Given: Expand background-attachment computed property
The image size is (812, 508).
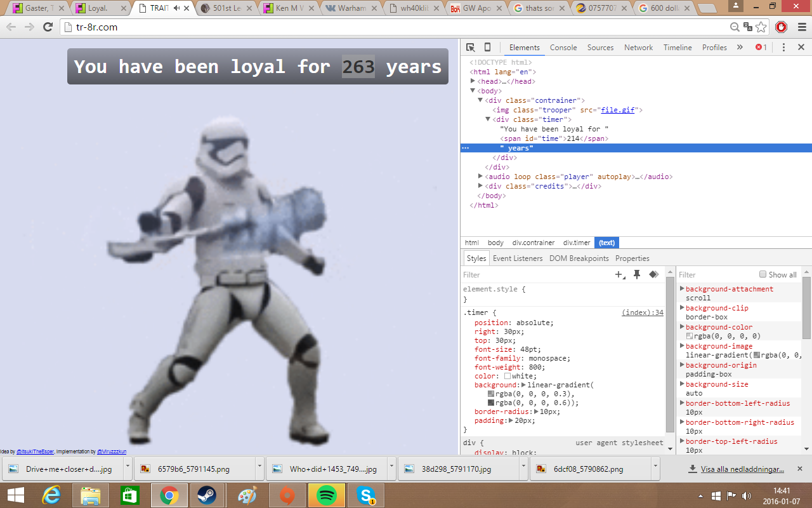Looking at the screenshot, I should click(682, 289).
